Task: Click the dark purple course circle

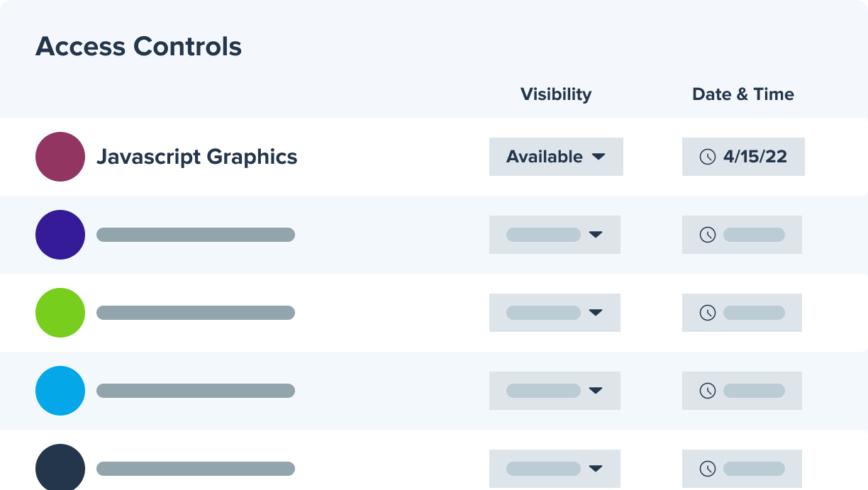Action: tap(60, 235)
